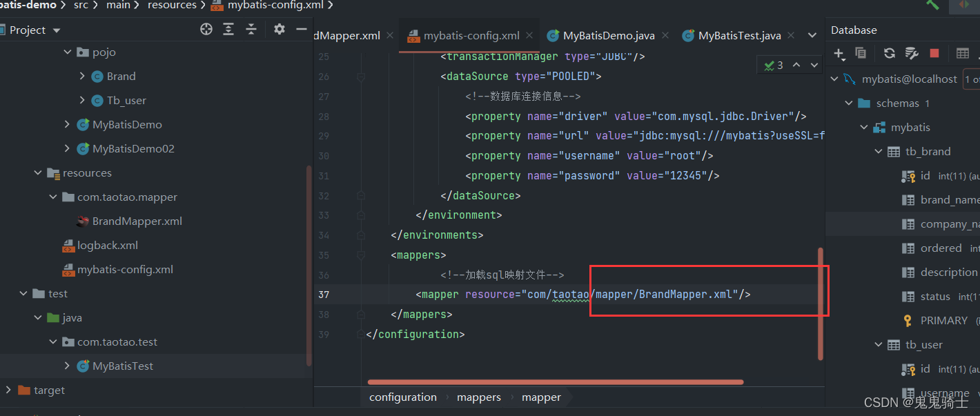Viewport: 980px width, 416px height.
Task: Click the editor horizontal scrollbar
Action: click(x=555, y=382)
